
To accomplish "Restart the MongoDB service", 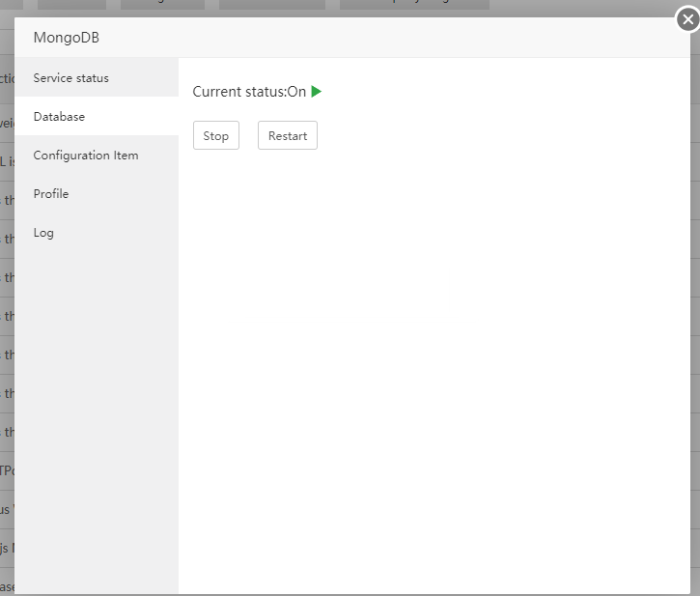I will point(288,135).
